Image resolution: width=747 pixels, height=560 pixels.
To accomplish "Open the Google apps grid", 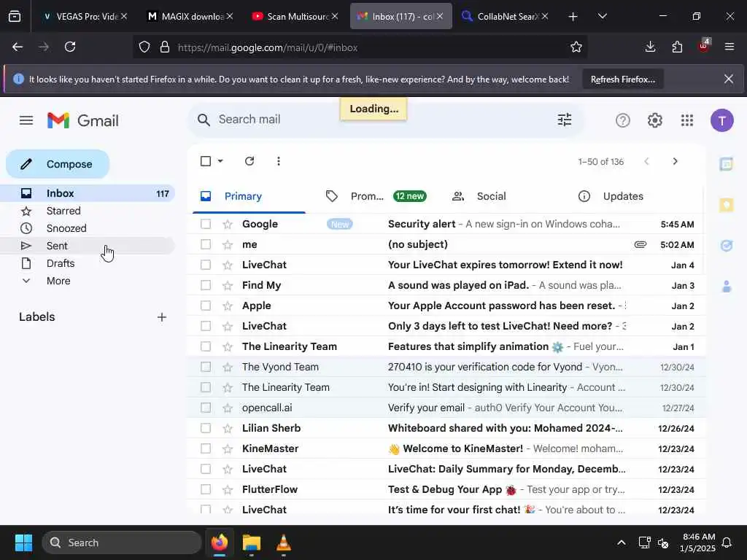I will pos(687,120).
